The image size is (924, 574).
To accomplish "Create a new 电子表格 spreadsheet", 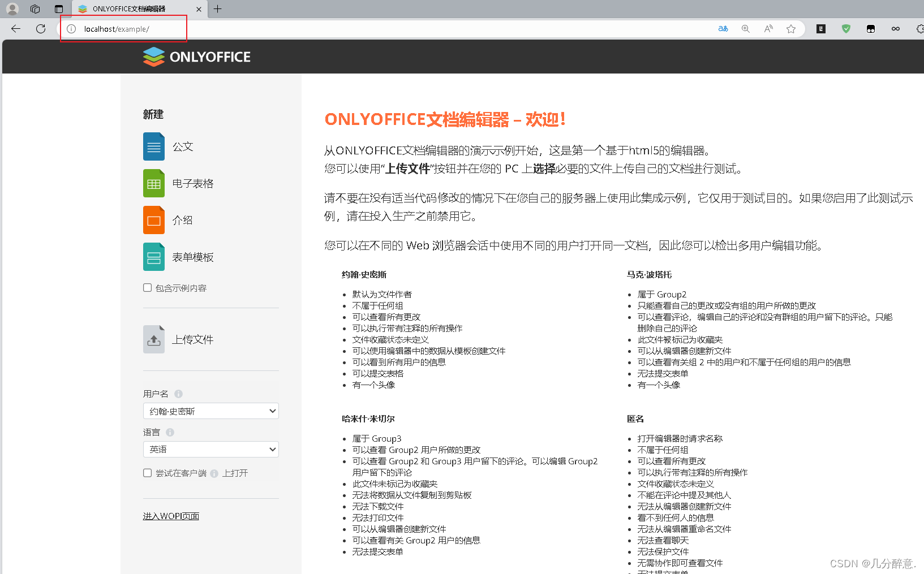I will 154,183.
